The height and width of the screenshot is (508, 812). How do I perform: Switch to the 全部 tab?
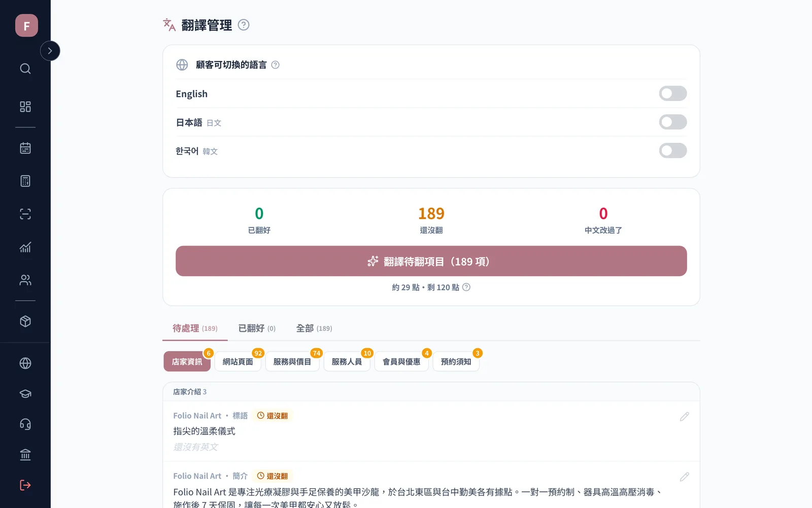pos(314,328)
